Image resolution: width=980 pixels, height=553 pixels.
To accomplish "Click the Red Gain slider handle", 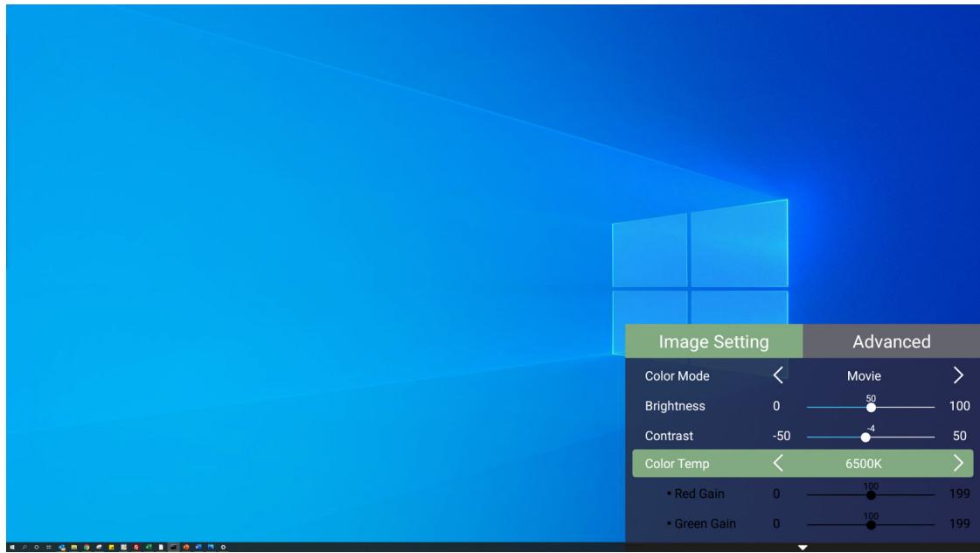I will pyautogui.click(x=871, y=495).
